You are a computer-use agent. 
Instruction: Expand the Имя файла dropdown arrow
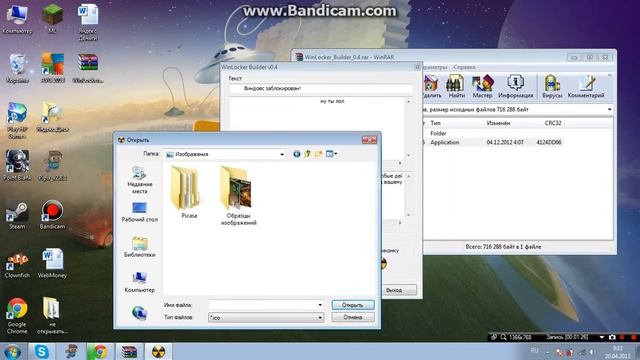(x=320, y=305)
